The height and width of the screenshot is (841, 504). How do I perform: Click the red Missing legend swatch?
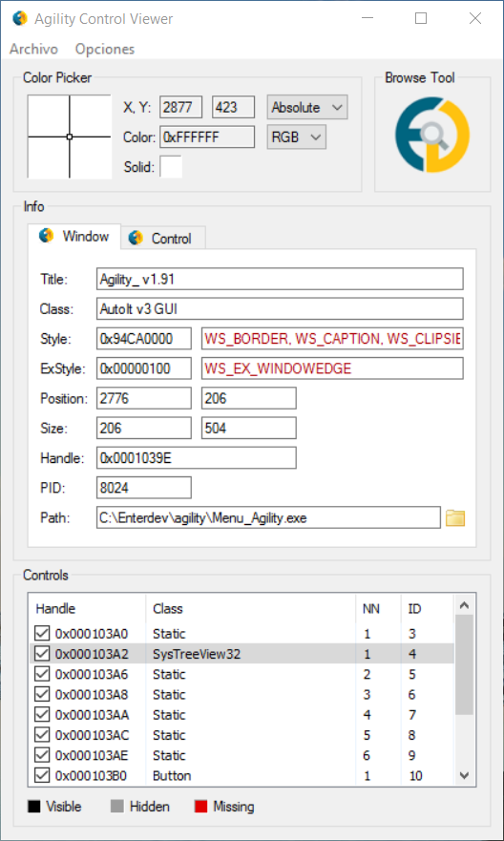[x=201, y=806]
